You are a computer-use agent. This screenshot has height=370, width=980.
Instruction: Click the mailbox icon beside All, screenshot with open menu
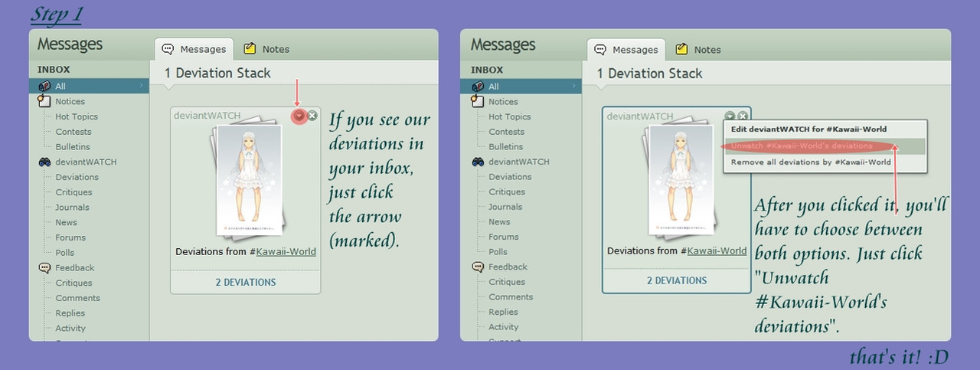tap(478, 86)
